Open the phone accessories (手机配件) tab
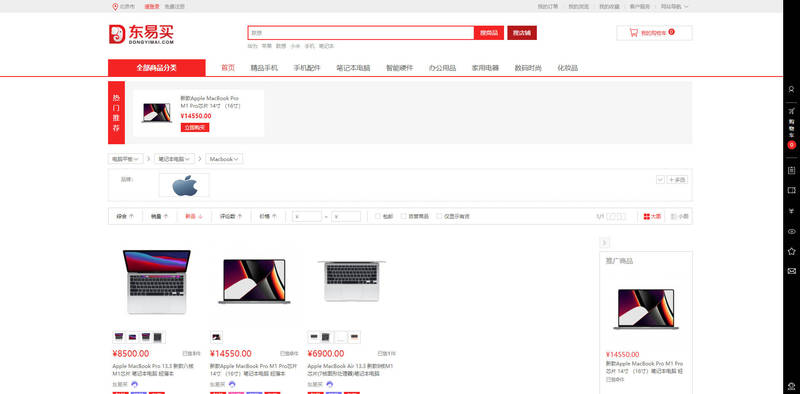 [307, 68]
